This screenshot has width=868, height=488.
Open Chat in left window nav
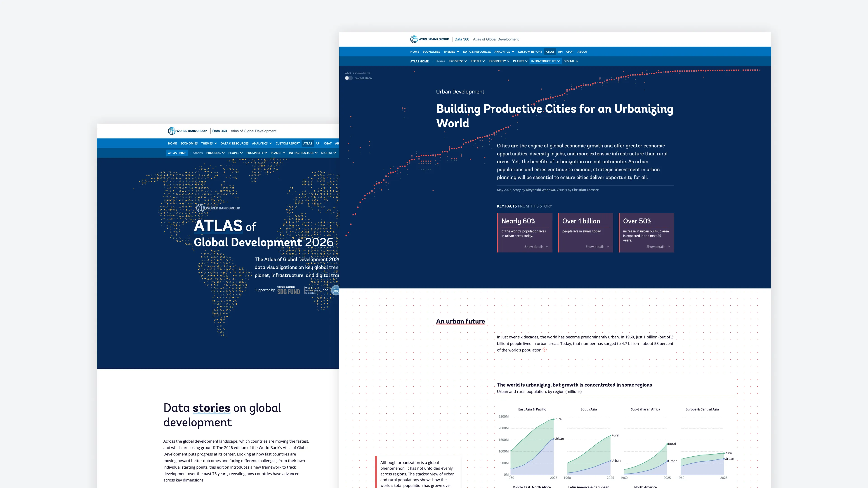tap(328, 143)
